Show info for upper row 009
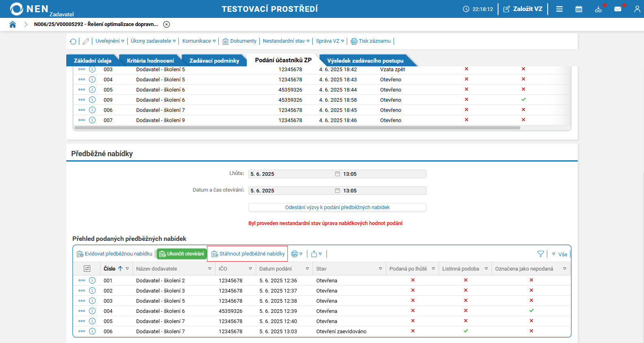This screenshot has height=343, width=644. 92,100
